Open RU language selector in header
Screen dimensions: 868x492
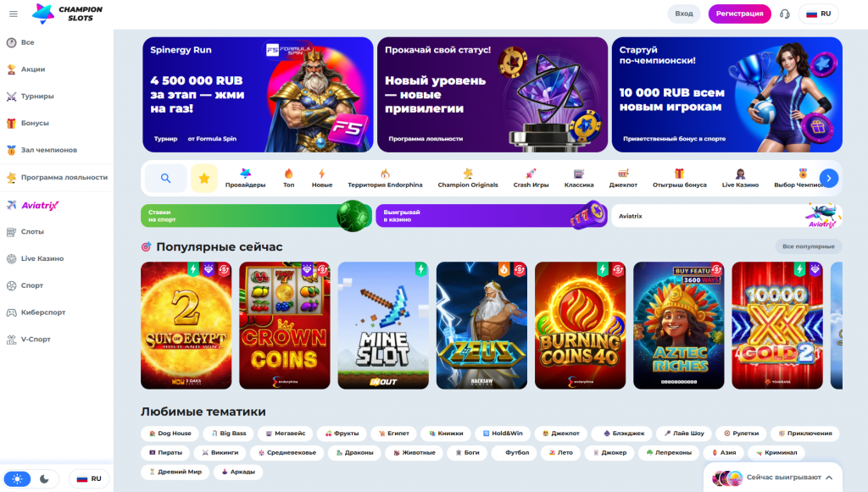(x=818, y=14)
